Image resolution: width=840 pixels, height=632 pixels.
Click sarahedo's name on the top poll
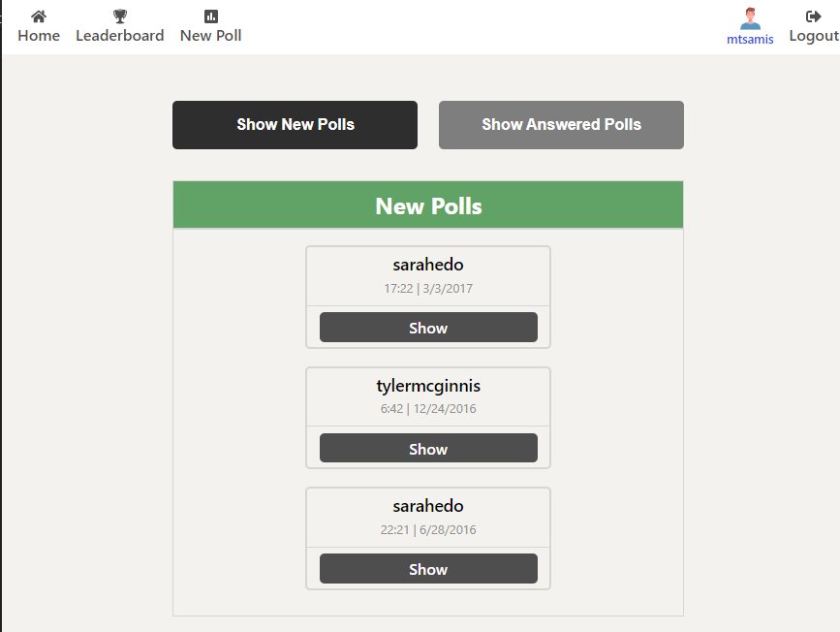[x=428, y=264]
